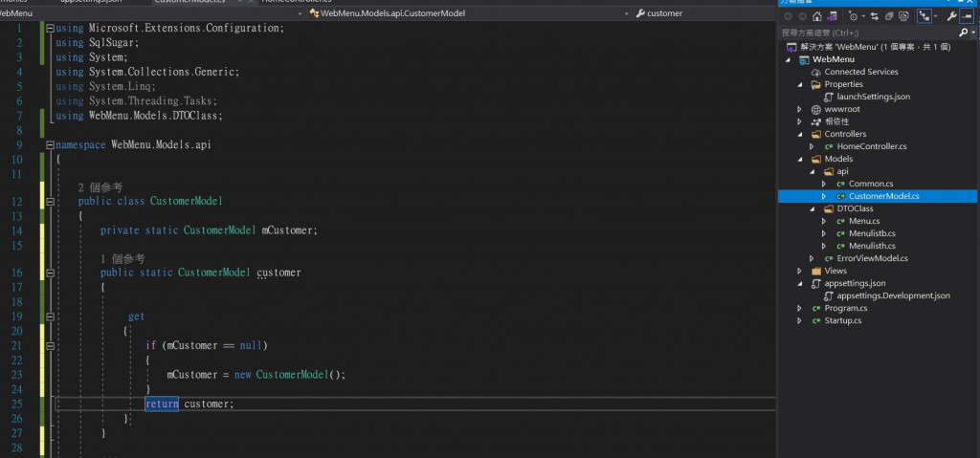Screen dimensions: 980x458
Task: Click the 'return' keyword on line 25
Action: coord(162,403)
